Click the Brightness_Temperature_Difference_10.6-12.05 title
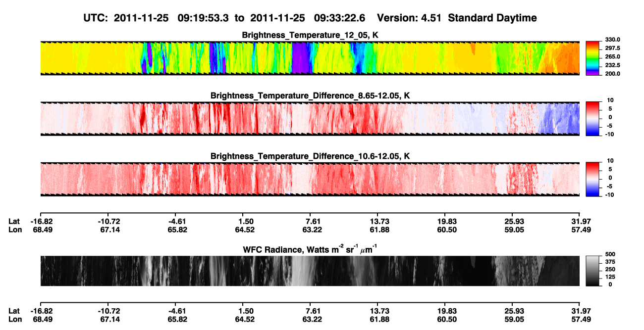Image resolution: width=644 pixels, height=330 pixels. tap(310, 156)
